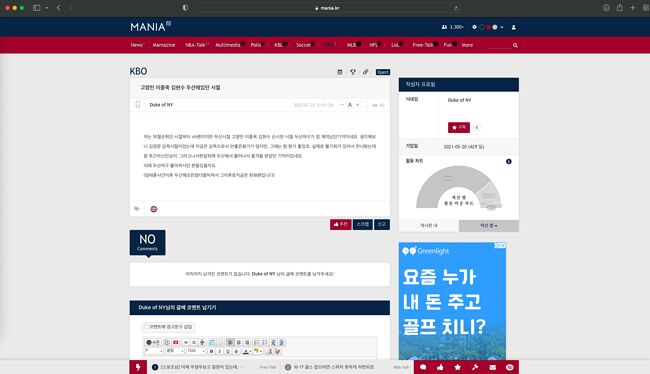The image size is (650, 374).
Task: Toggle the comment warning text checkbox
Action: tap(146, 327)
